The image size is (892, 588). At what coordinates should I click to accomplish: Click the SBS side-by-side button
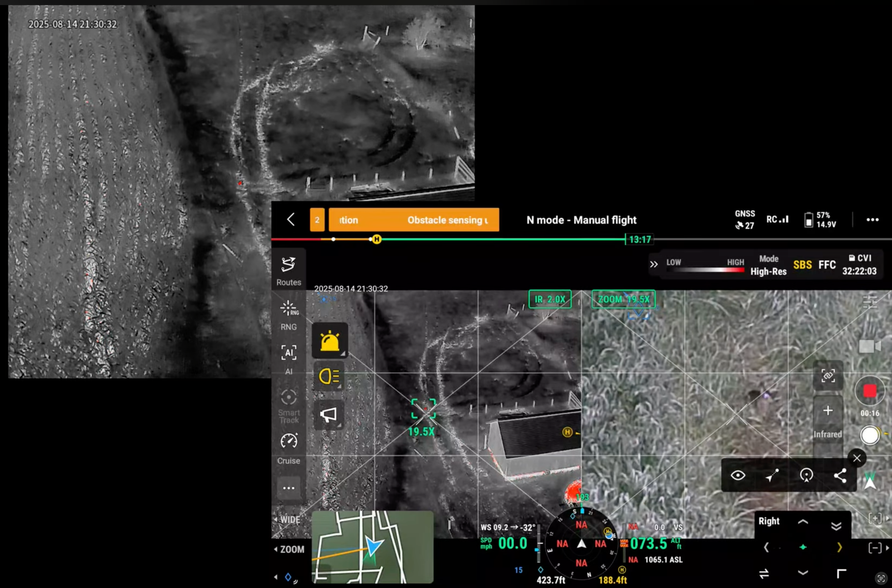[802, 265]
